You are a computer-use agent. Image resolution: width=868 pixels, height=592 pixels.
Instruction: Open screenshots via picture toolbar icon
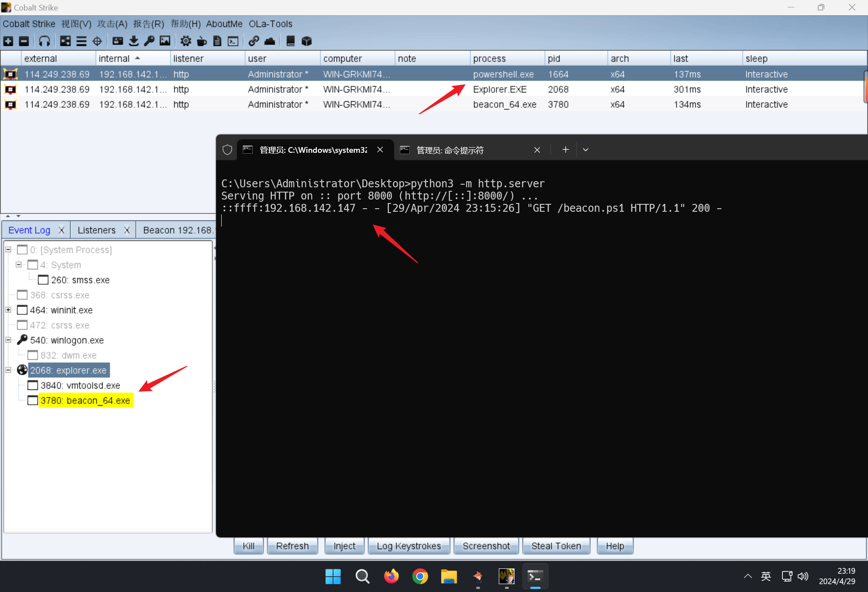[165, 41]
